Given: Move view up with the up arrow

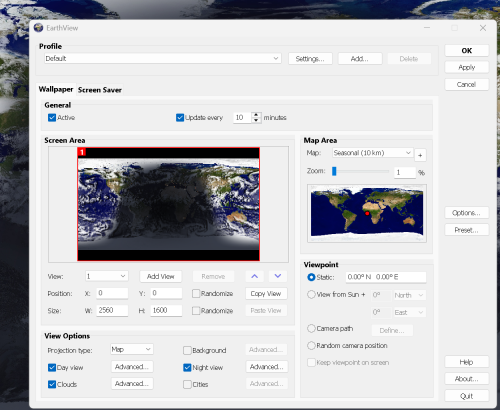Looking at the screenshot, I should pyautogui.click(x=255, y=276).
